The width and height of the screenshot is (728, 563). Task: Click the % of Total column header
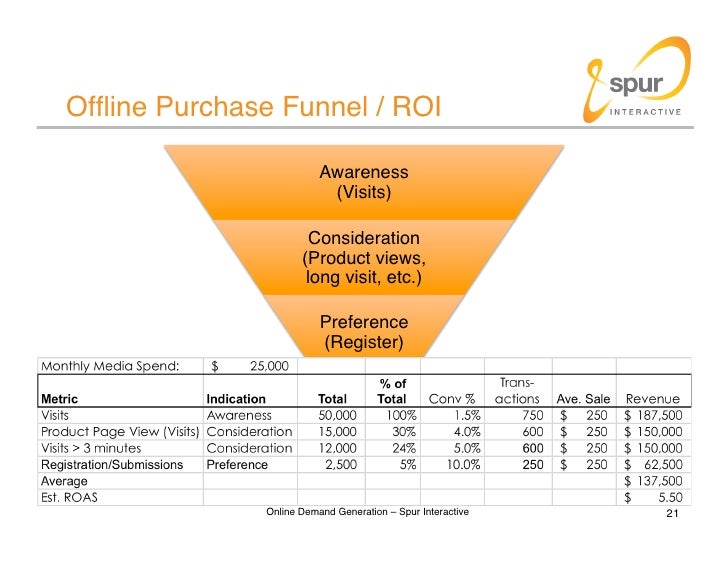[x=392, y=391]
